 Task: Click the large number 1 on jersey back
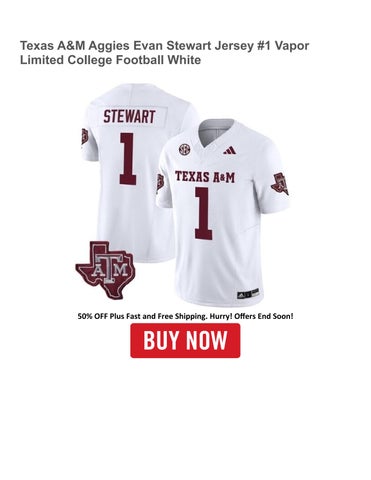click(128, 159)
